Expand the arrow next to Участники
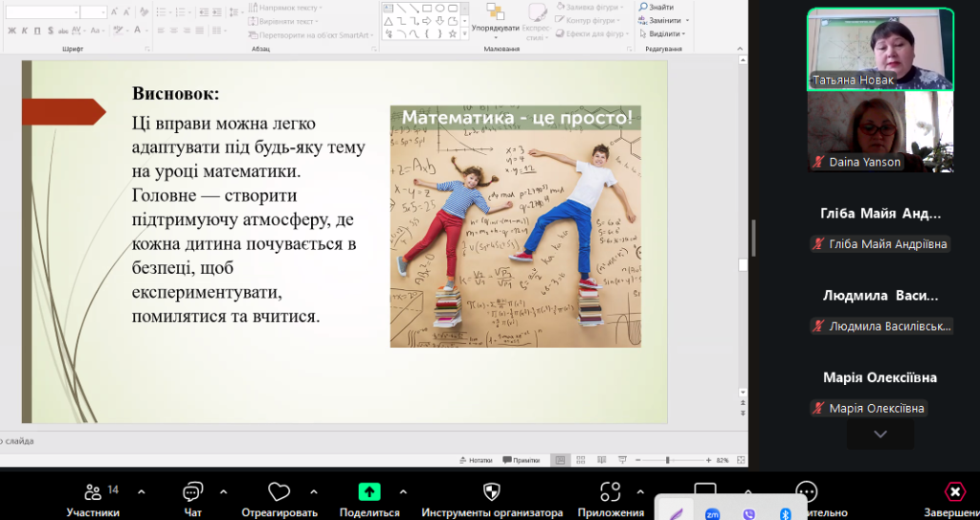Viewport: 980px width, 520px height. (142, 492)
